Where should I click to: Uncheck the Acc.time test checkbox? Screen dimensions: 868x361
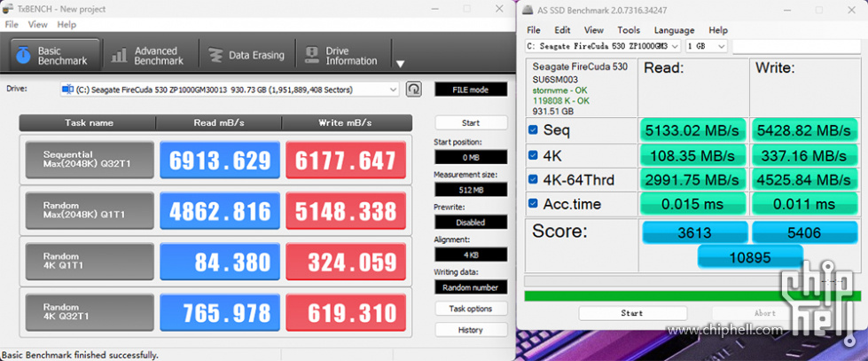[533, 204]
